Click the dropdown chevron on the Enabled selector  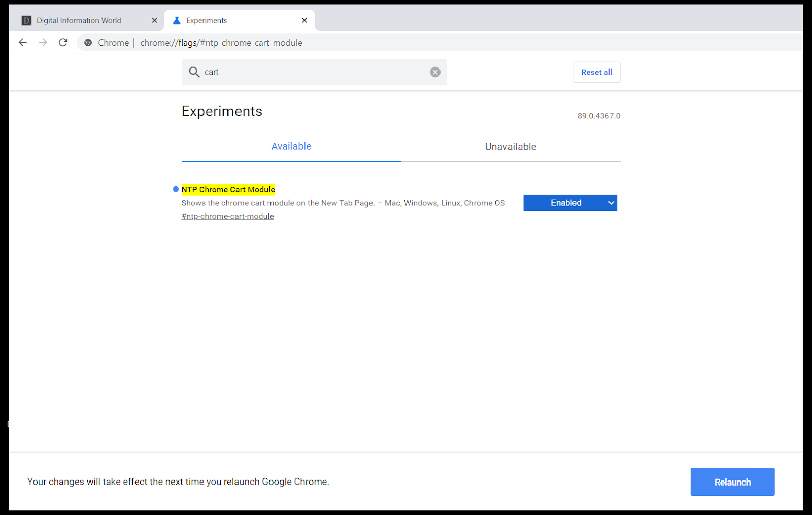(611, 202)
